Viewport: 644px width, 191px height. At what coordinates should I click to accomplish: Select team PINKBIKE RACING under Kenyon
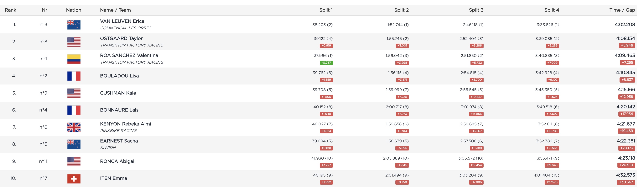(x=118, y=131)
